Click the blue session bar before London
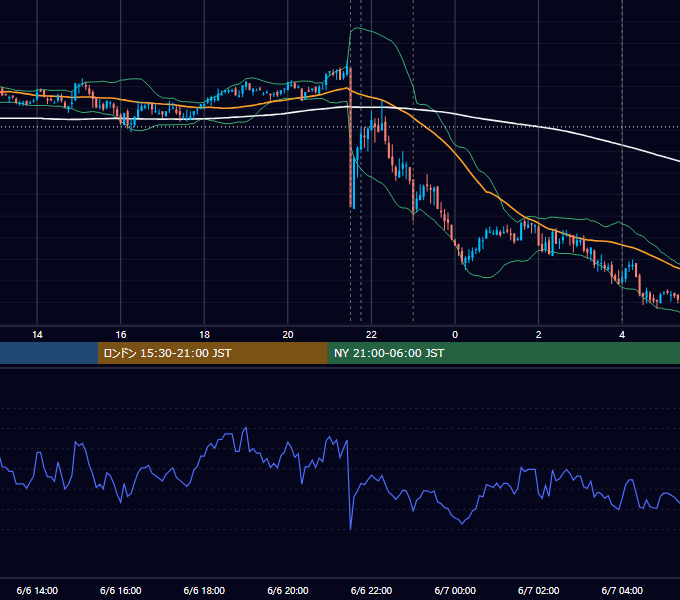This screenshot has height=600, width=680. [49, 353]
